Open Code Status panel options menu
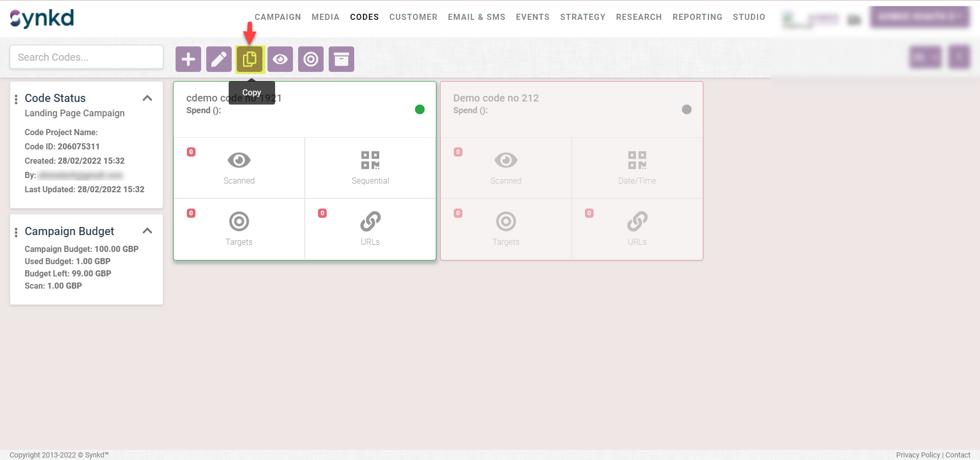The image size is (980, 460). coord(16,99)
